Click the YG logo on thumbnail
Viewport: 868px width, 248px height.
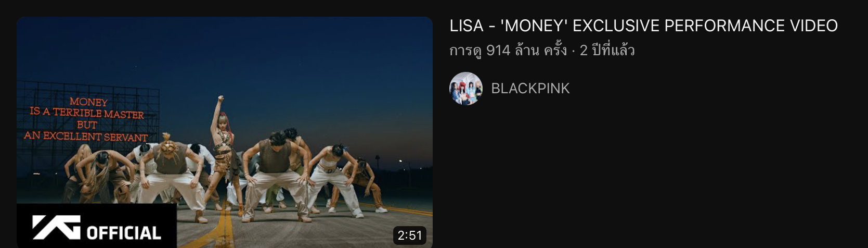pyautogui.click(x=56, y=227)
